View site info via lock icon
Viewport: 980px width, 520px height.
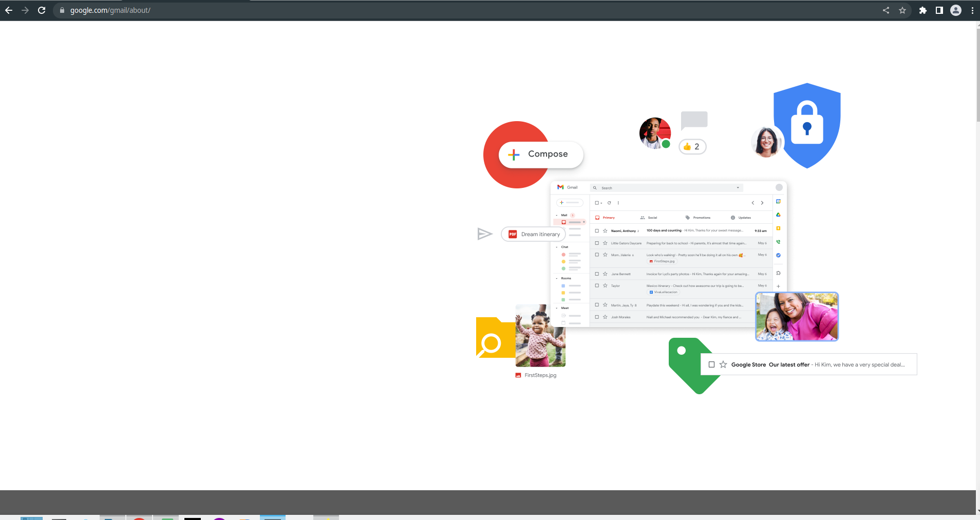62,10
